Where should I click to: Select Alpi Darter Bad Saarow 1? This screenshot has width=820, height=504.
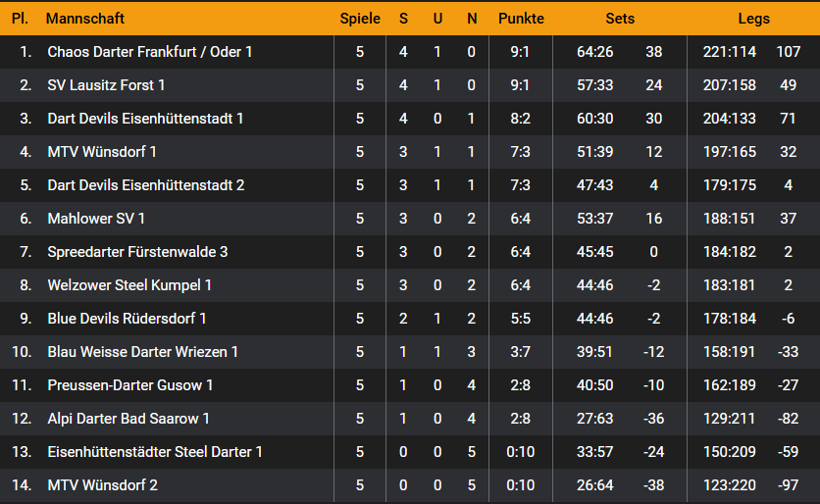click(128, 419)
